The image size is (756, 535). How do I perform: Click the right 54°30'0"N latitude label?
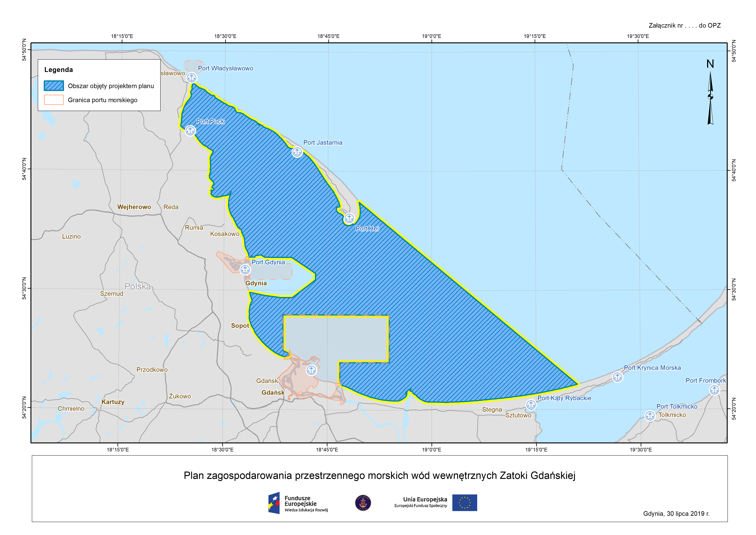[734, 290]
